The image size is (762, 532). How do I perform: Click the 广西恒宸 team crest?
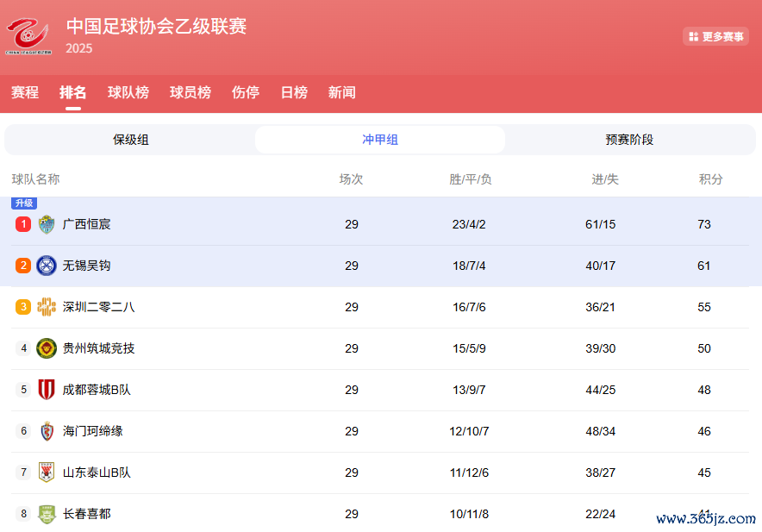[47, 224]
